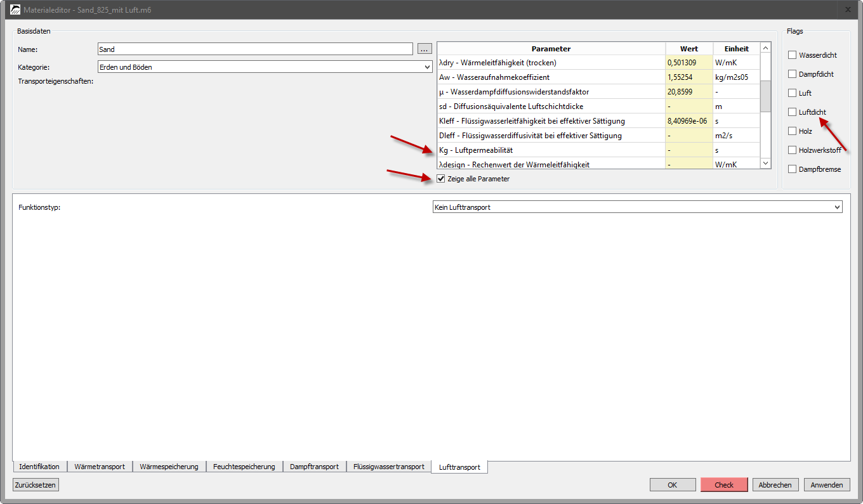
Task: Enable the Dampfbremse flag
Action: 792,169
